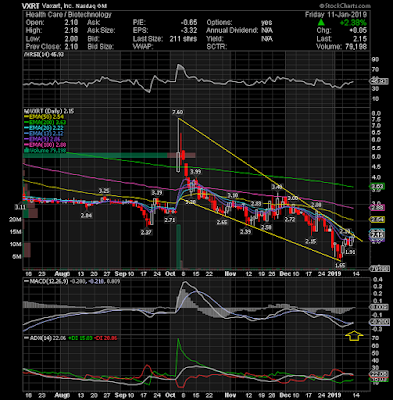
Task: Click the 2.72 December price annotation
Action: tap(289, 219)
